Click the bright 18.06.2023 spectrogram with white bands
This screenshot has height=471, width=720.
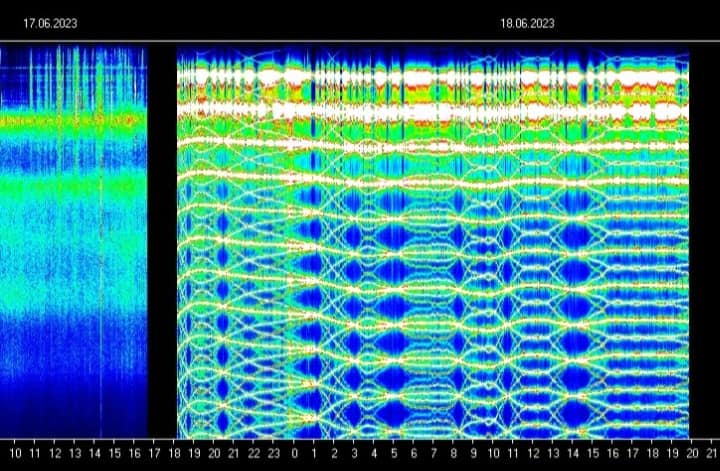(x=433, y=242)
